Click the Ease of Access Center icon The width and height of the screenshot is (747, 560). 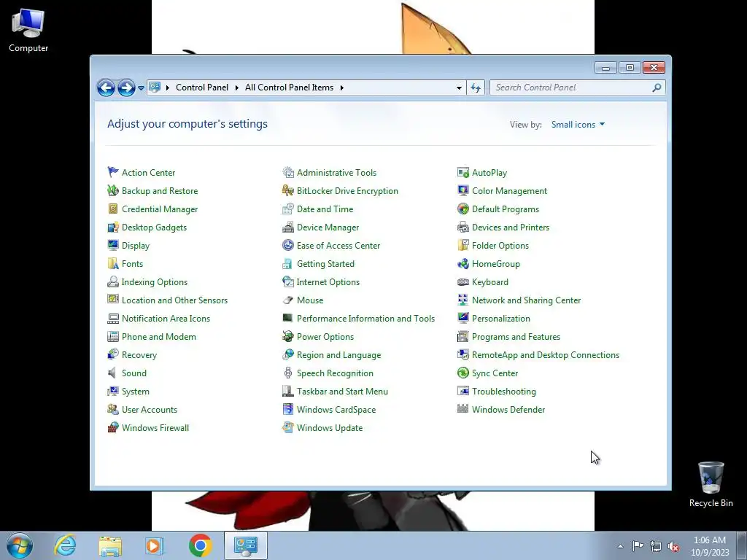[287, 245]
